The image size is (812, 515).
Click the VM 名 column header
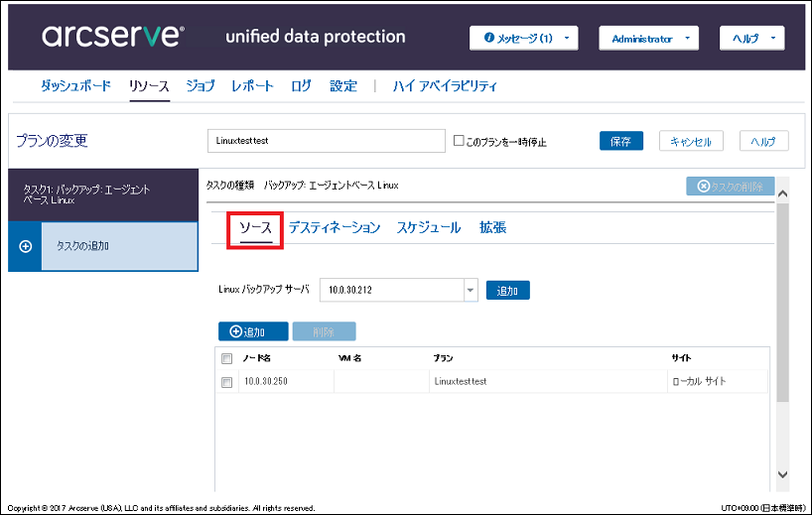pyautogui.click(x=349, y=358)
